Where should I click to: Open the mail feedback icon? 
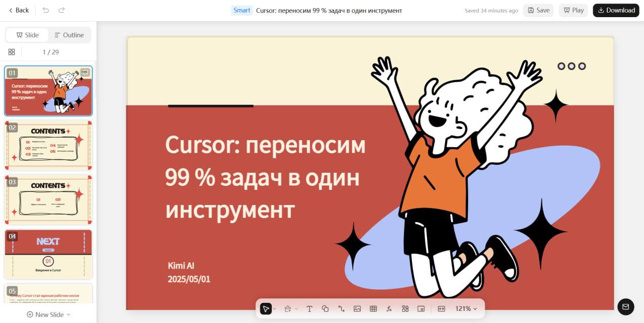[625, 306]
